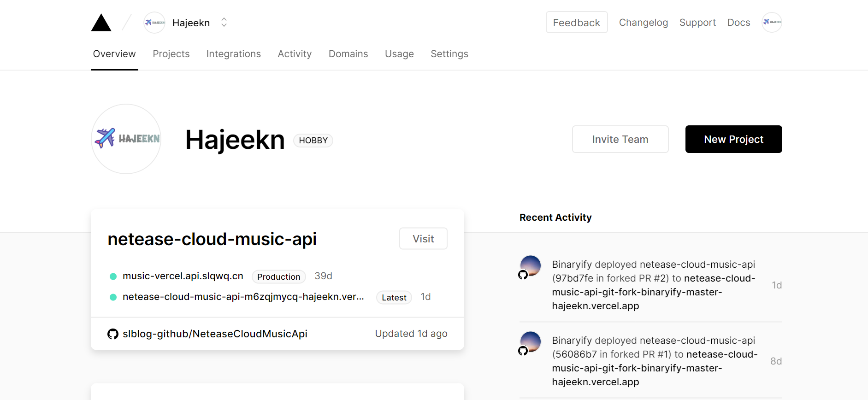Screen dimensions: 868x400
Task: Open the Hajeekn team avatar icon
Action: 154,22
